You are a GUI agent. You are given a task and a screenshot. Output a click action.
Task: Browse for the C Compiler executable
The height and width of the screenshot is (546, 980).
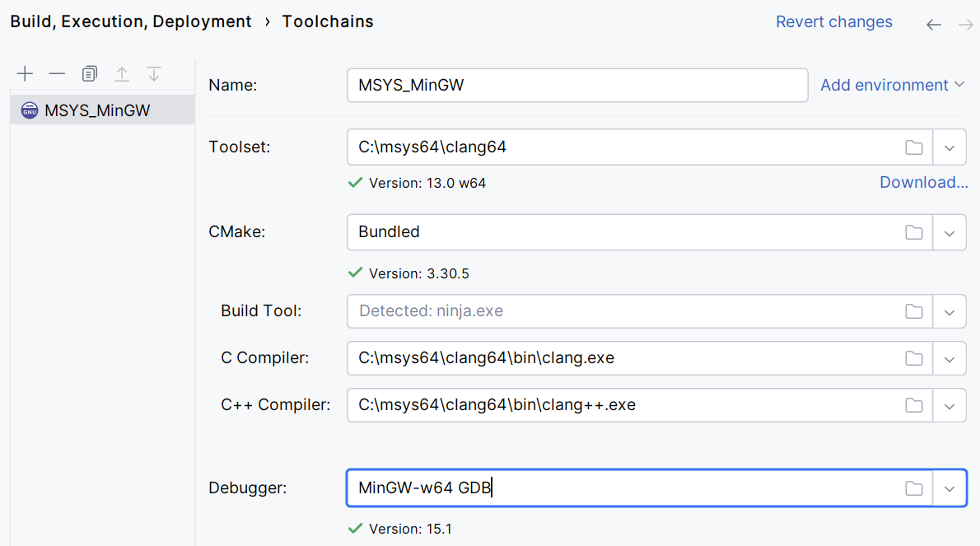pos(914,358)
